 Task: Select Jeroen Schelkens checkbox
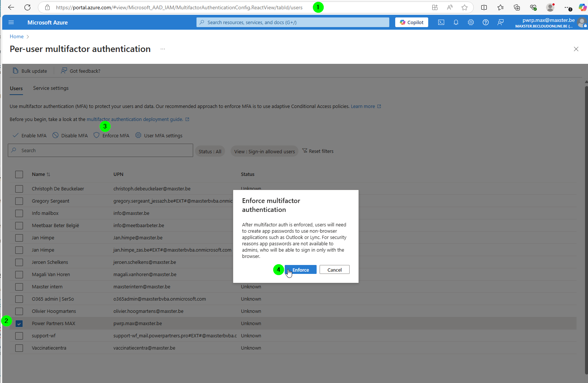[x=19, y=262]
